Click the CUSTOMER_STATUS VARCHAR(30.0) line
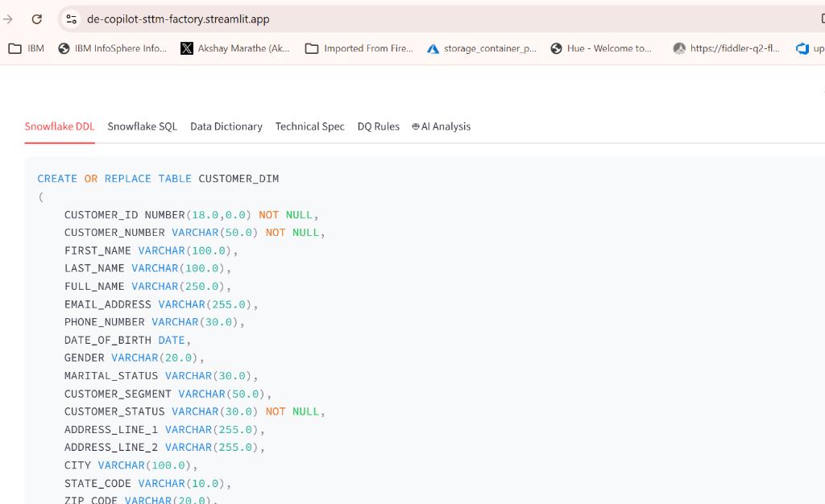825x504 pixels. pyautogui.click(x=195, y=411)
